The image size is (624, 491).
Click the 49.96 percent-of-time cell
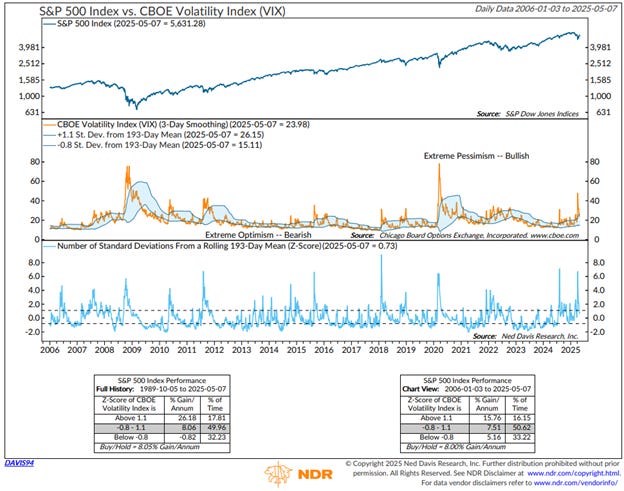pyautogui.click(x=217, y=428)
